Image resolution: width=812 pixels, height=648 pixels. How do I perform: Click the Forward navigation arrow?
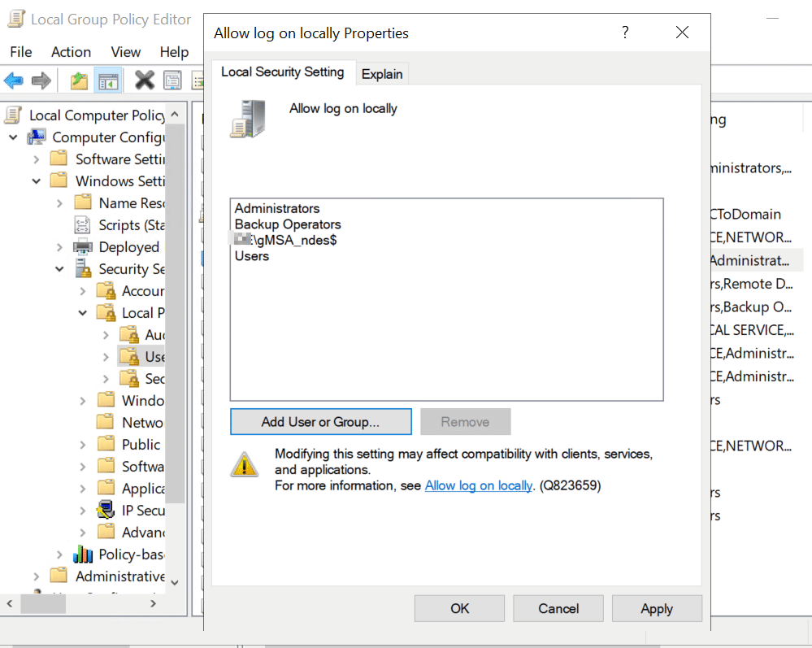(41, 80)
